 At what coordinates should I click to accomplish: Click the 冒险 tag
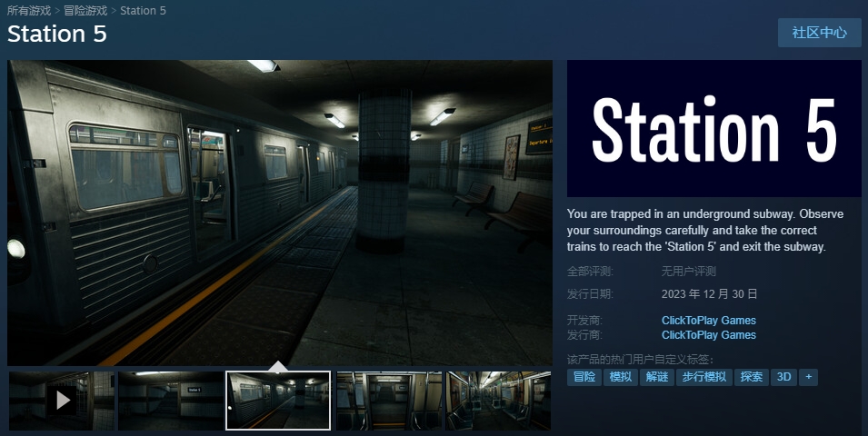584,377
